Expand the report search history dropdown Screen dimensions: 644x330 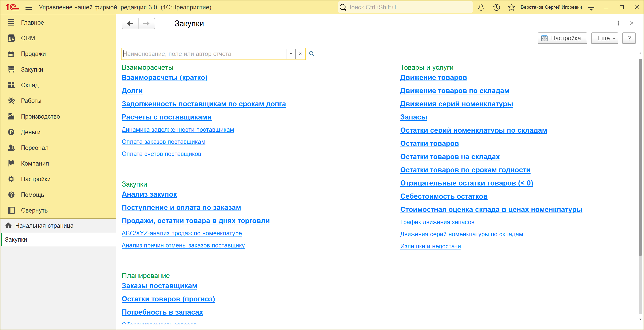(x=291, y=54)
